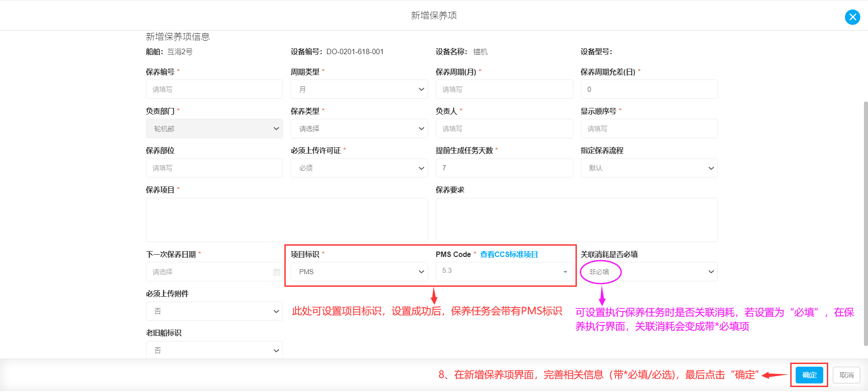Click the 保养周期允差(日) field with value 0
The width and height of the screenshot is (868, 392).
(649, 89)
